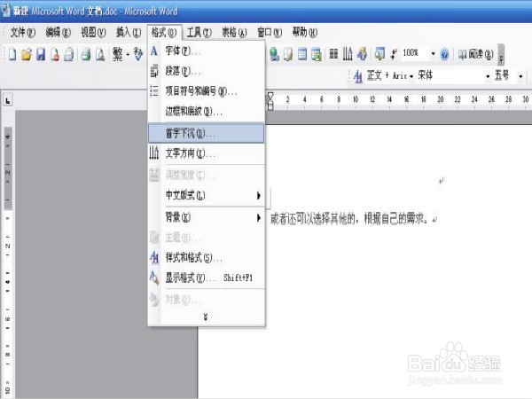Select highlighted 首字下沉(D)... drop cap item
Screen dimensions: 532x399
[x=207, y=133]
